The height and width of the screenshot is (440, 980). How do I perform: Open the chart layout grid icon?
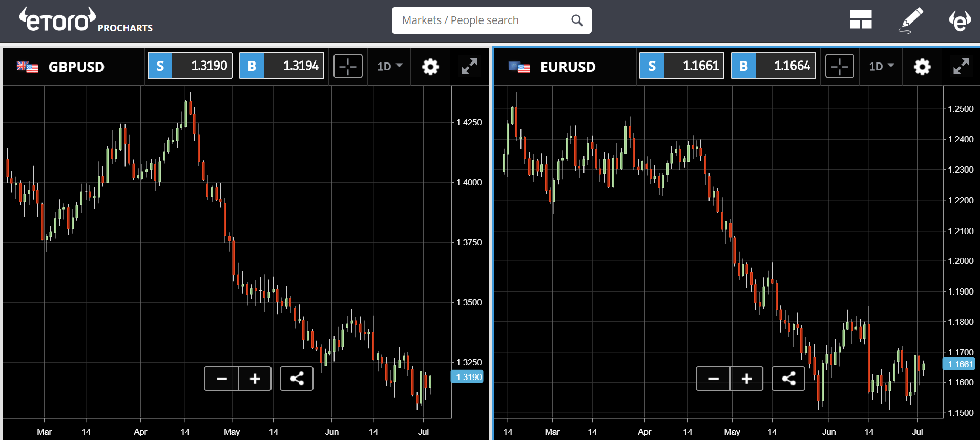861,20
